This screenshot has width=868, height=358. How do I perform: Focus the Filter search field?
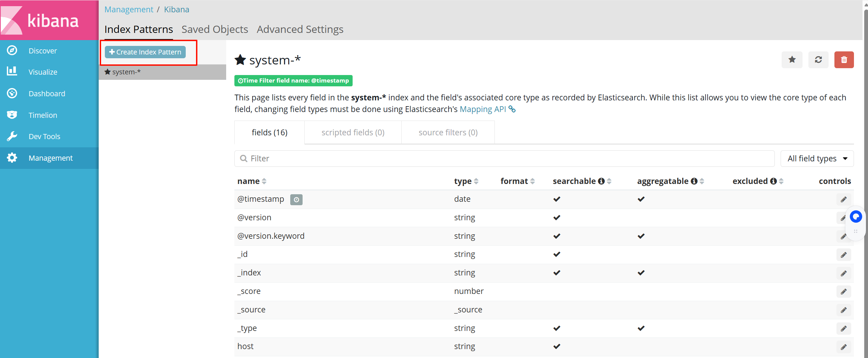pyautogui.click(x=504, y=159)
